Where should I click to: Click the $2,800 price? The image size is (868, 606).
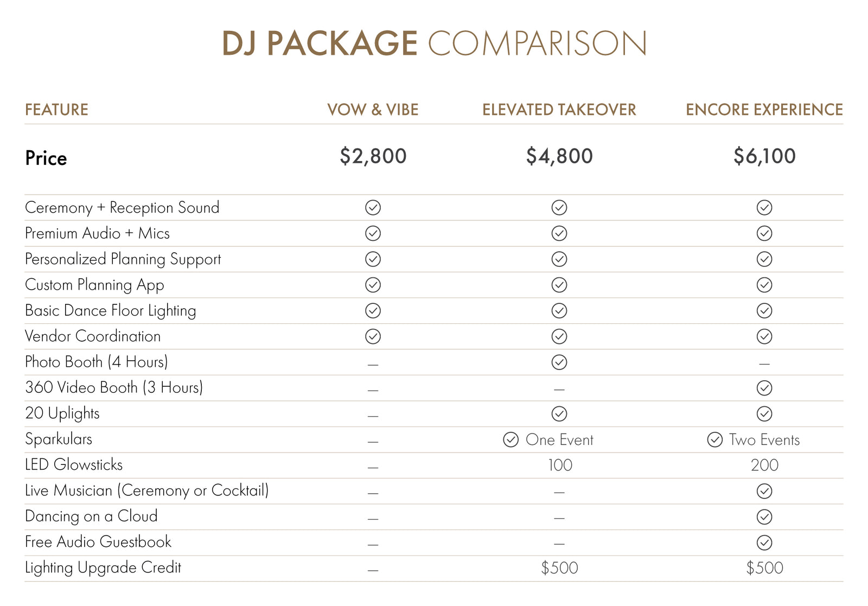tap(373, 156)
